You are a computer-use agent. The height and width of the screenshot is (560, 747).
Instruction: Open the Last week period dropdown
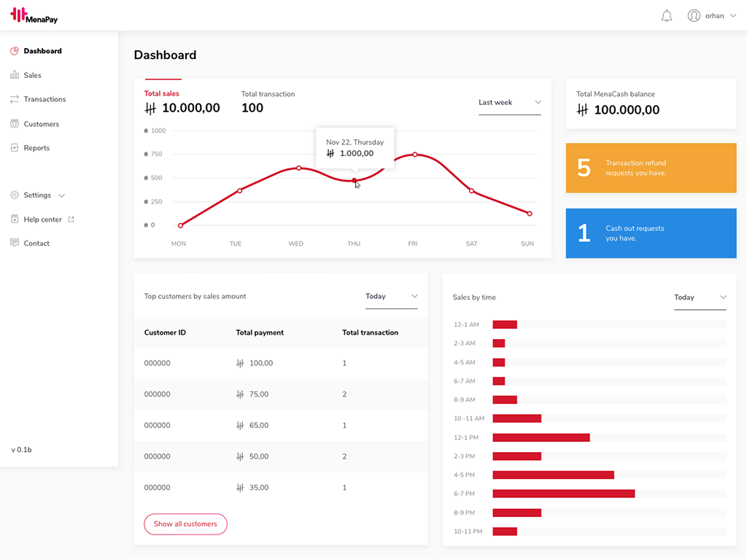(x=510, y=103)
